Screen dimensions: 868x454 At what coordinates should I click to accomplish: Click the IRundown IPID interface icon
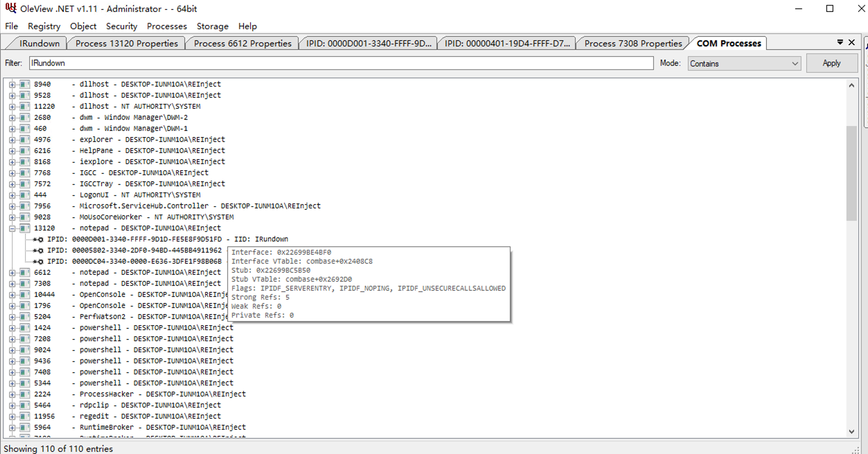(x=38, y=239)
